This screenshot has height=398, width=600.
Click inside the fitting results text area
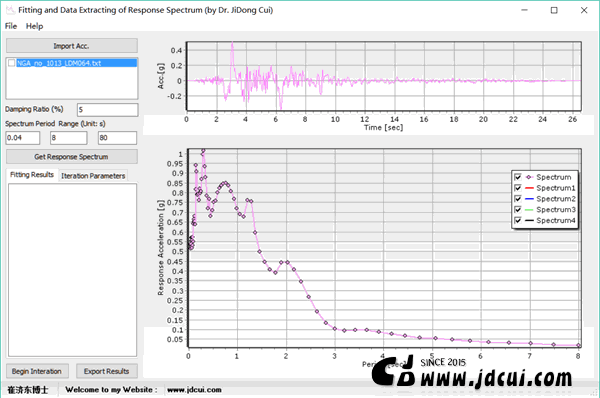pyautogui.click(x=72, y=270)
